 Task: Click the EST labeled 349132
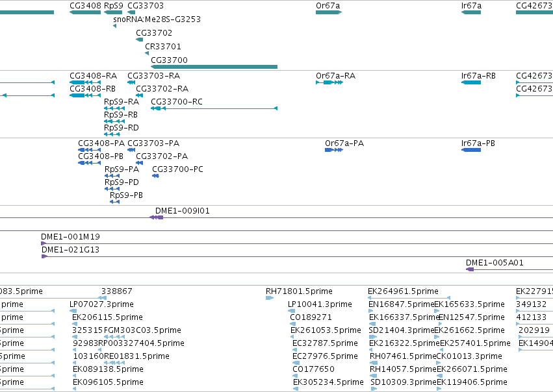point(532,304)
